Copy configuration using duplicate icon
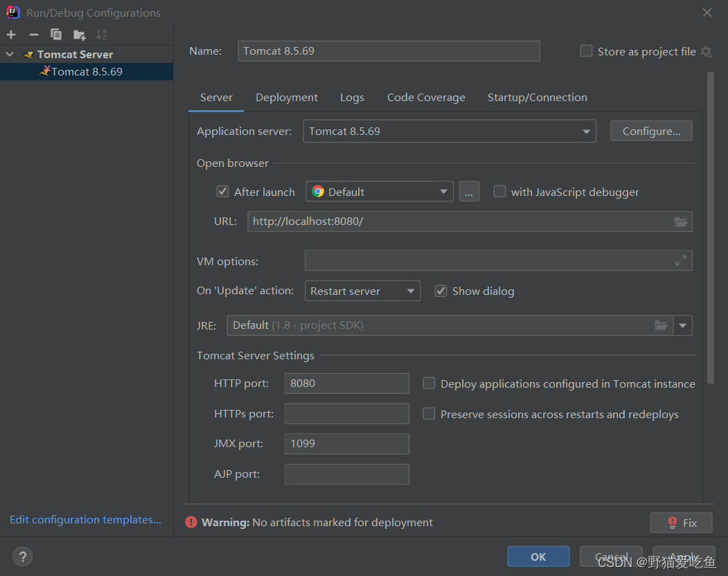 (x=55, y=35)
